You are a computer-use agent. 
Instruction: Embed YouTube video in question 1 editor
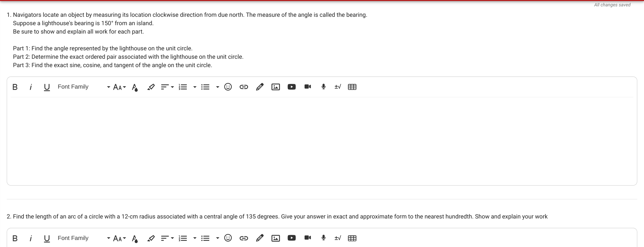click(x=292, y=87)
